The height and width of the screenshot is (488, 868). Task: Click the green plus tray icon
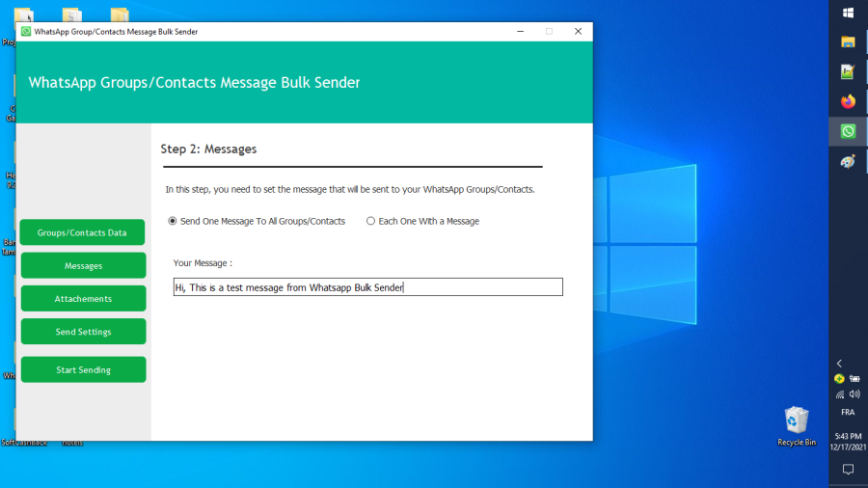[x=839, y=379]
